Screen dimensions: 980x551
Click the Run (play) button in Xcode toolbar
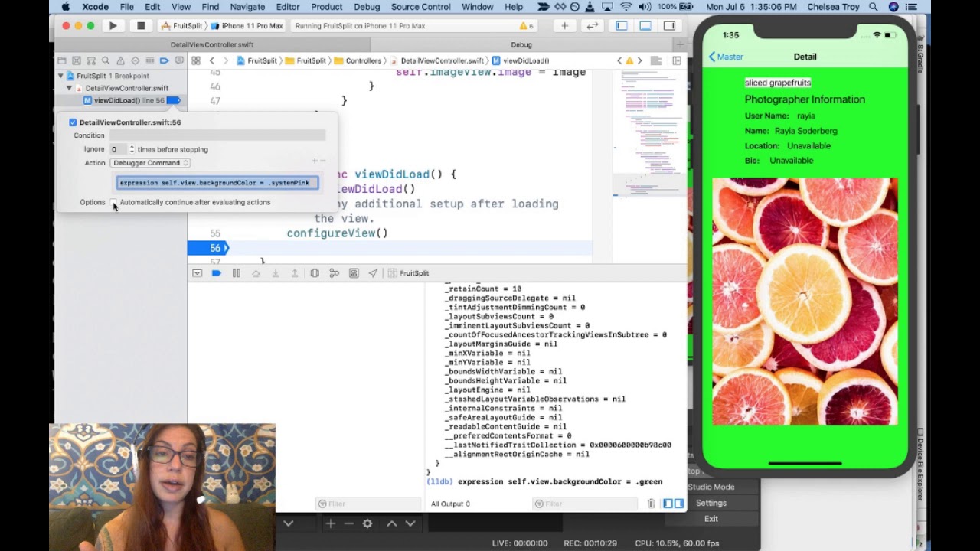point(113,26)
